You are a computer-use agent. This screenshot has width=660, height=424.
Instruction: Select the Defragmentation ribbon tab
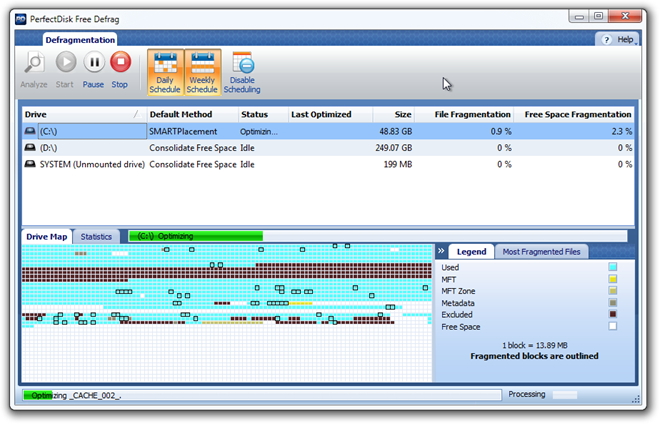click(x=80, y=40)
